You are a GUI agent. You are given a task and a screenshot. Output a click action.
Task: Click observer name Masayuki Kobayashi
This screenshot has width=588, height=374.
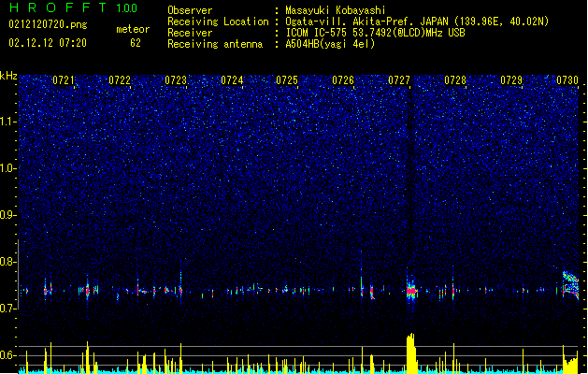(336, 10)
